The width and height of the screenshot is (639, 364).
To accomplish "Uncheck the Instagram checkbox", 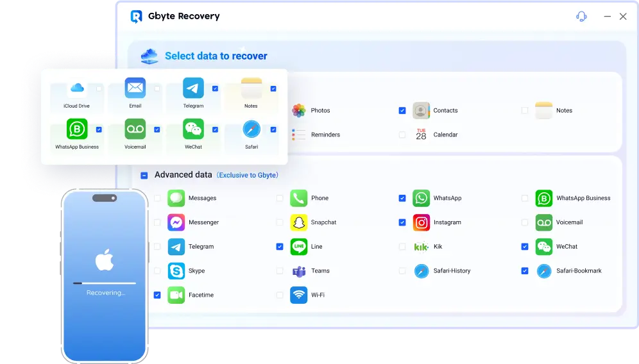I will coord(402,222).
